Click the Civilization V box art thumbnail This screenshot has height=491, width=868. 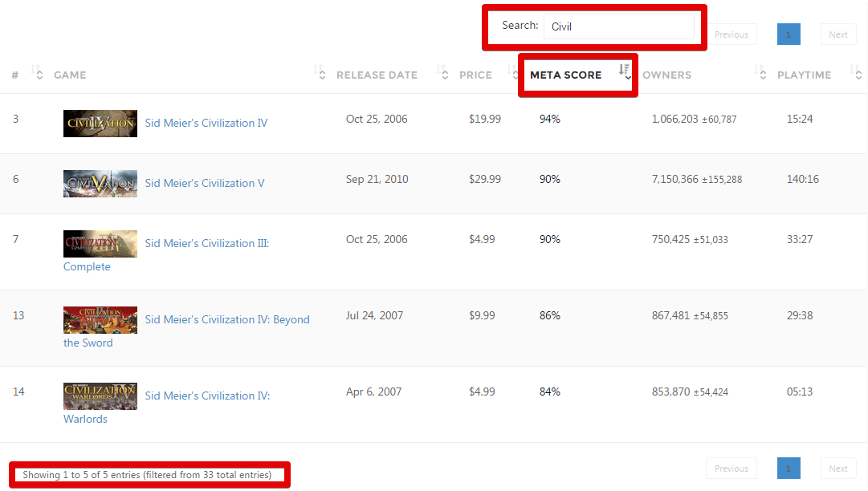(x=100, y=183)
